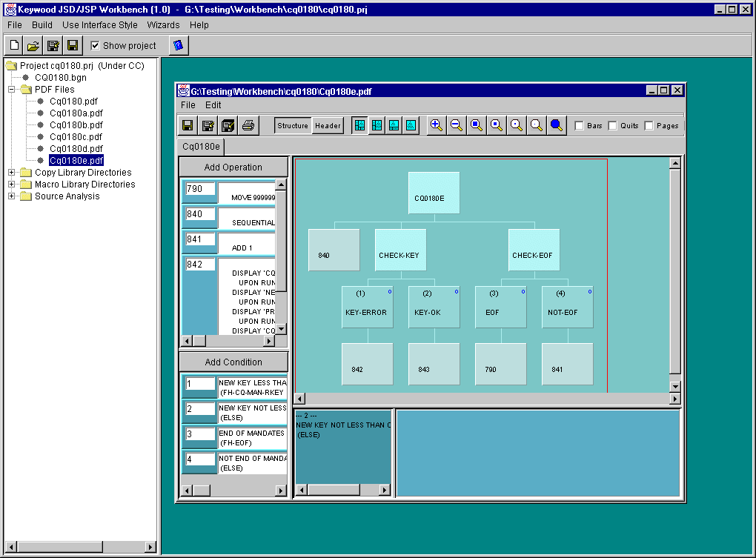Click the first layout view icon
The height and width of the screenshot is (558, 756).
(359, 125)
